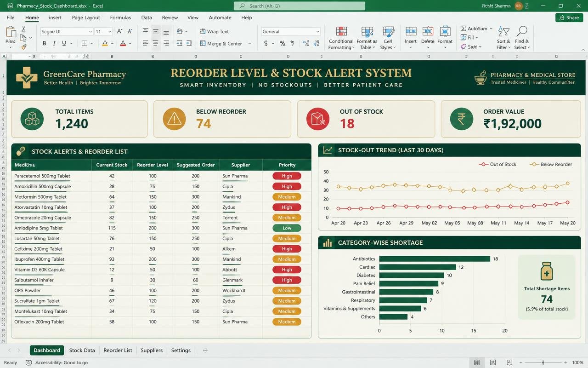Click the center horizontal align icon
Viewport: 588px width, 368px height.
coord(155,43)
